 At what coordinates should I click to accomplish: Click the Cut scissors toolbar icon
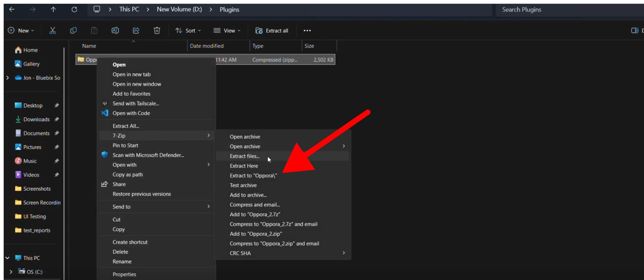click(52, 31)
